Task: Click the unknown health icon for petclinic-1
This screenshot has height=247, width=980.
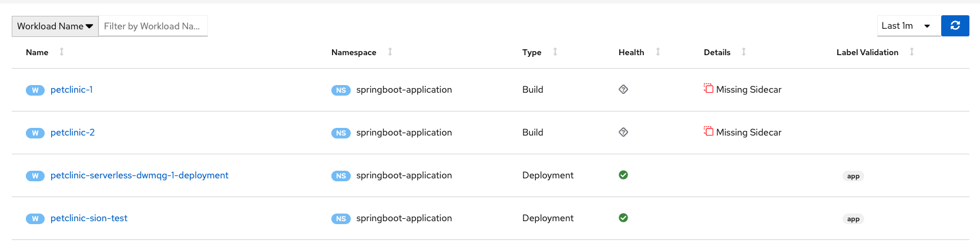Action: (623, 89)
